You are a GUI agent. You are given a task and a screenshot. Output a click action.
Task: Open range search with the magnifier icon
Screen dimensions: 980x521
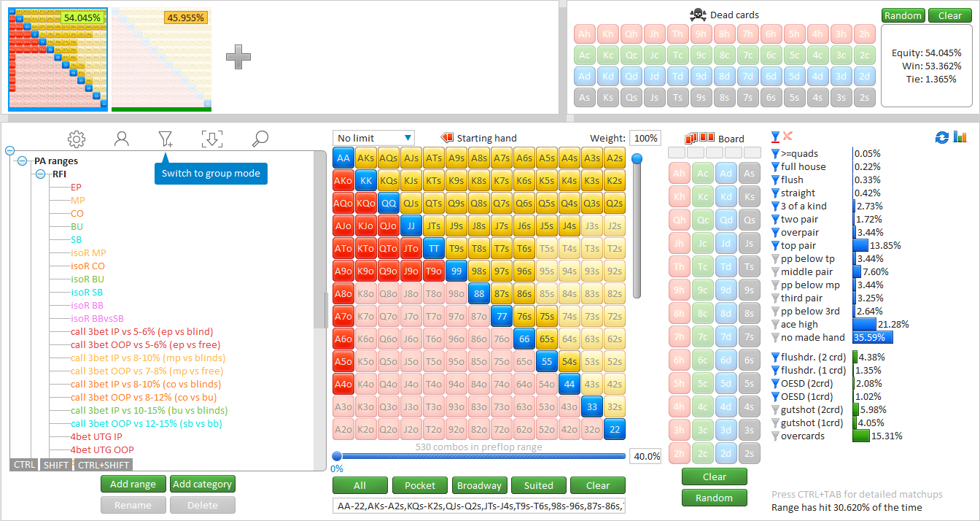point(260,139)
